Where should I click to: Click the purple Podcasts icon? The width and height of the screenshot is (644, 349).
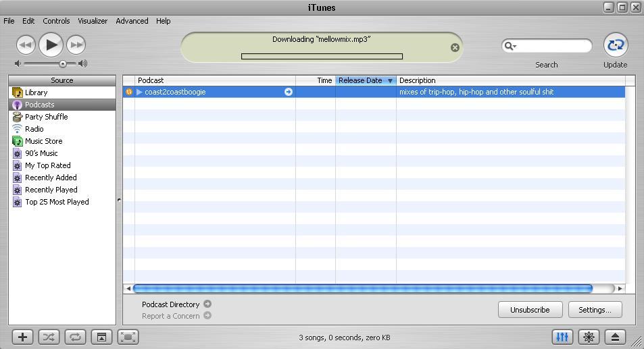click(18, 105)
